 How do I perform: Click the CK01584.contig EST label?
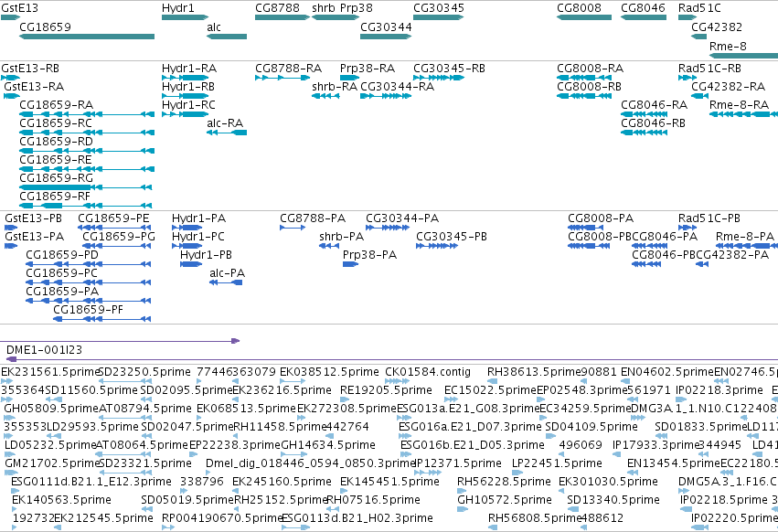coord(428,372)
